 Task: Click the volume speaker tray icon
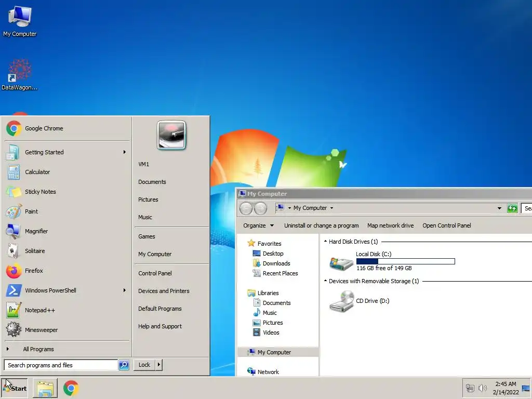point(482,388)
